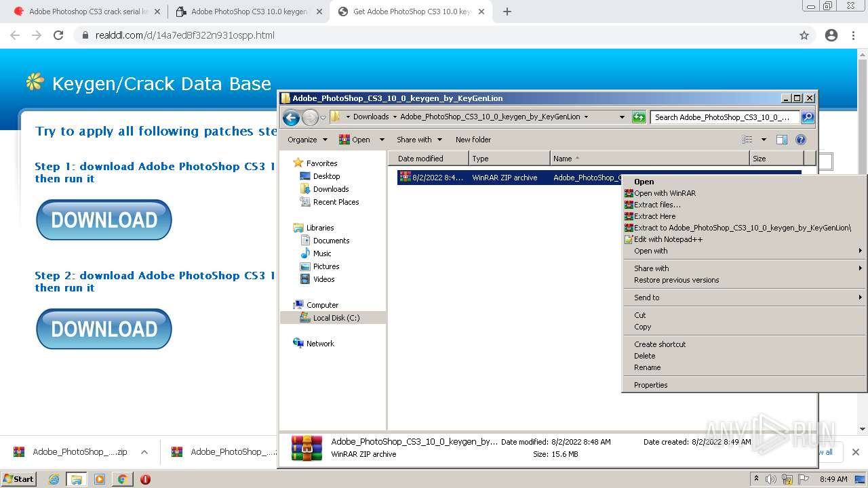Sort by Date modified column
Screen dimensions: 868x488
[x=429, y=159]
